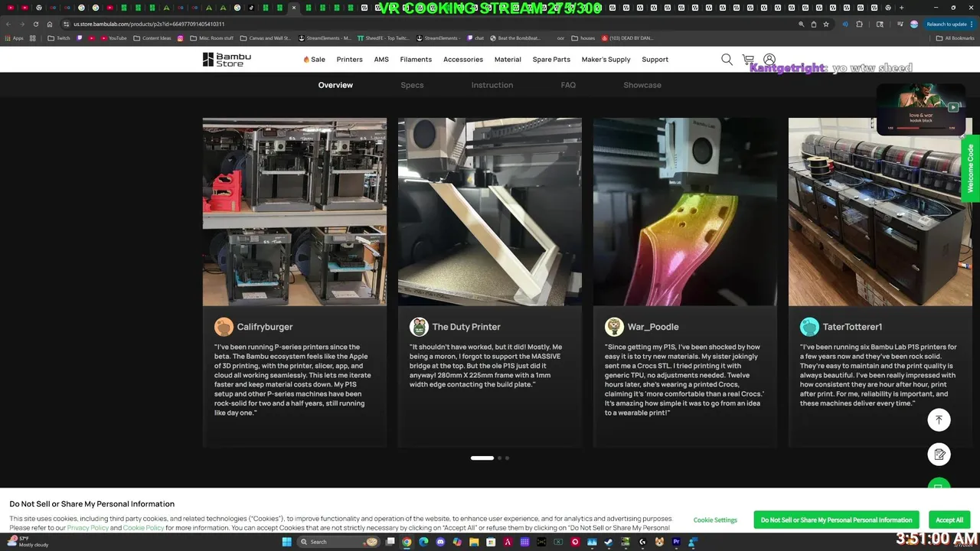Image resolution: width=980 pixels, height=551 pixels.
Task: Open the AMS menu
Action: click(x=381, y=60)
